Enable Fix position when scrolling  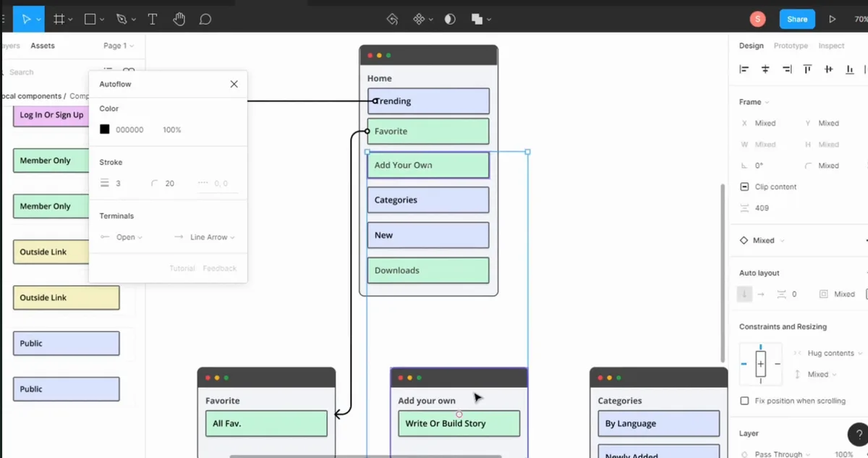pyautogui.click(x=744, y=401)
